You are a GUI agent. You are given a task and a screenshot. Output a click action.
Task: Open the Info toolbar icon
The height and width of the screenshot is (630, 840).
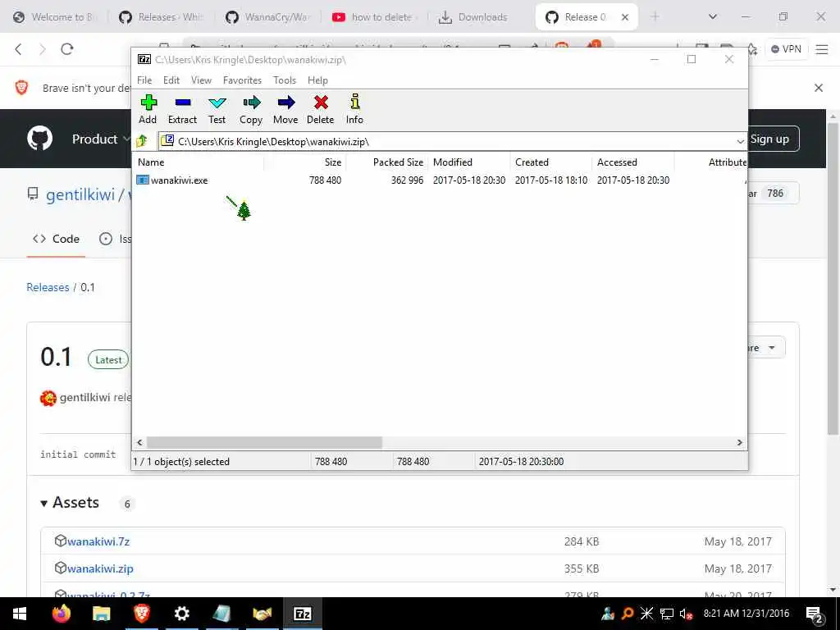(354, 109)
